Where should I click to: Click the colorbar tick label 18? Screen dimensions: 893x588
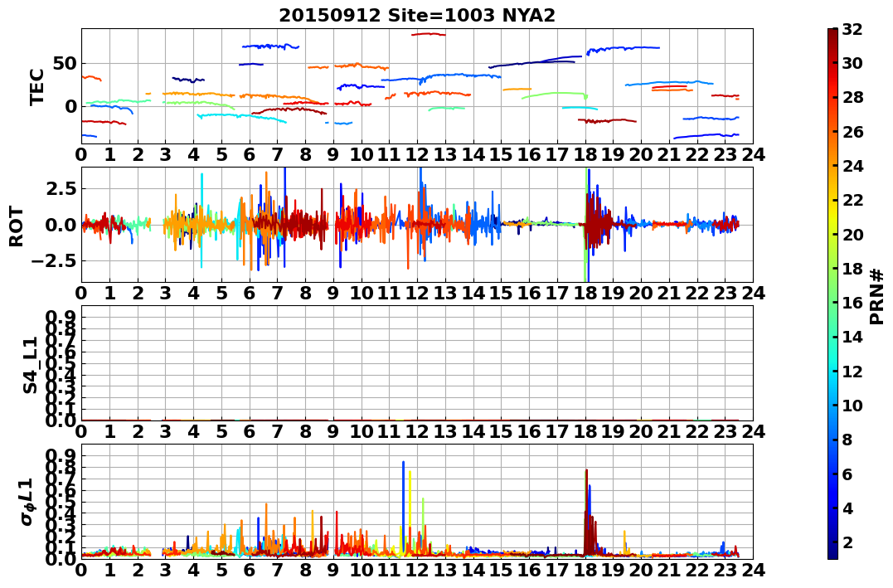[852, 269]
